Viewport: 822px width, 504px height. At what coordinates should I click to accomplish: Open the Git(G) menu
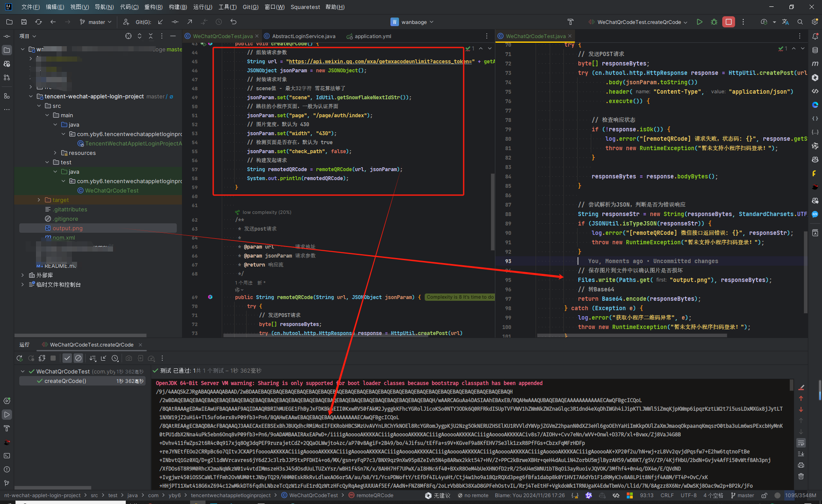[250, 7]
